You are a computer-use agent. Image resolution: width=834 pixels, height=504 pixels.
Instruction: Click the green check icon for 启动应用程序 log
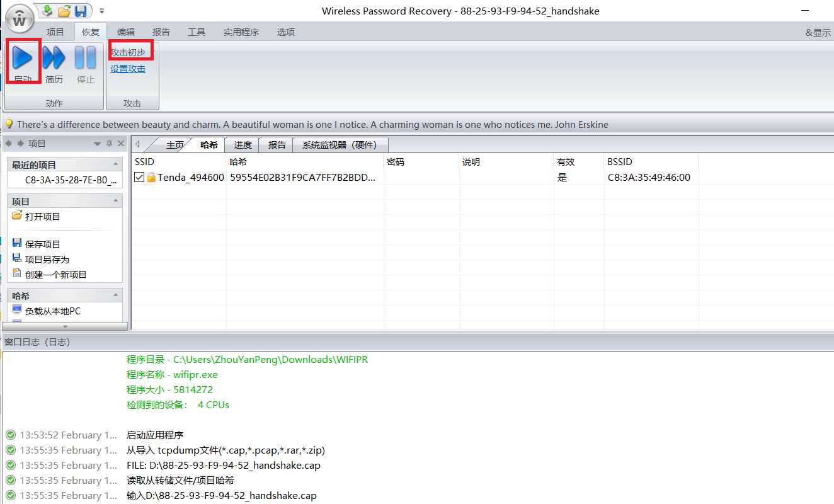pyautogui.click(x=11, y=435)
